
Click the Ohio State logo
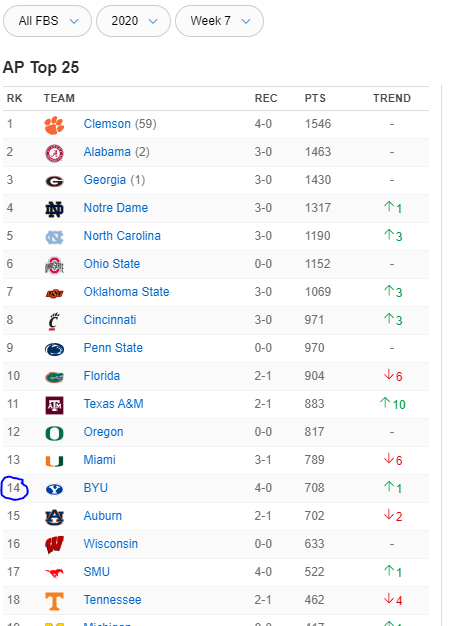pyautogui.click(x=54, y=265)
